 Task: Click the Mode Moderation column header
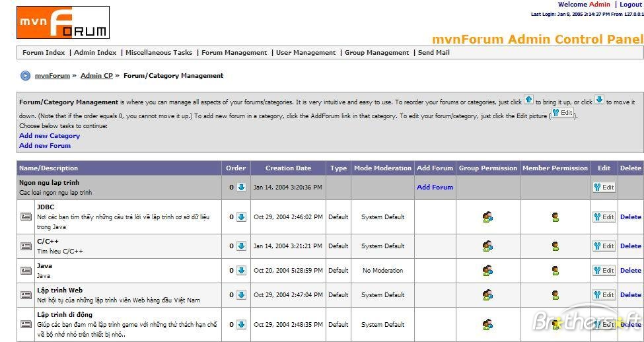(x=383, y=168)
